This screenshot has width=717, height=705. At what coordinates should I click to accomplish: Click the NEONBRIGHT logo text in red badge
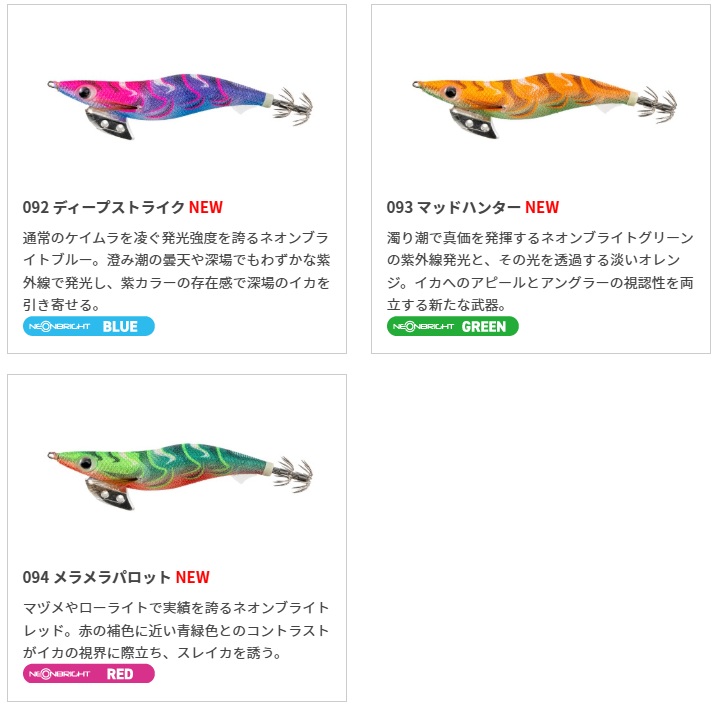point(59,674)
